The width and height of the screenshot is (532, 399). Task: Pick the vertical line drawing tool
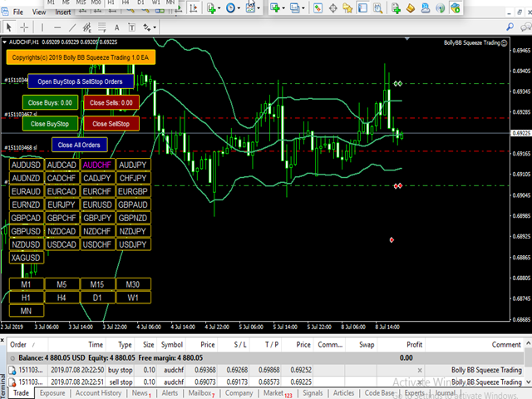pyautogui.click(x=42, y=27)
